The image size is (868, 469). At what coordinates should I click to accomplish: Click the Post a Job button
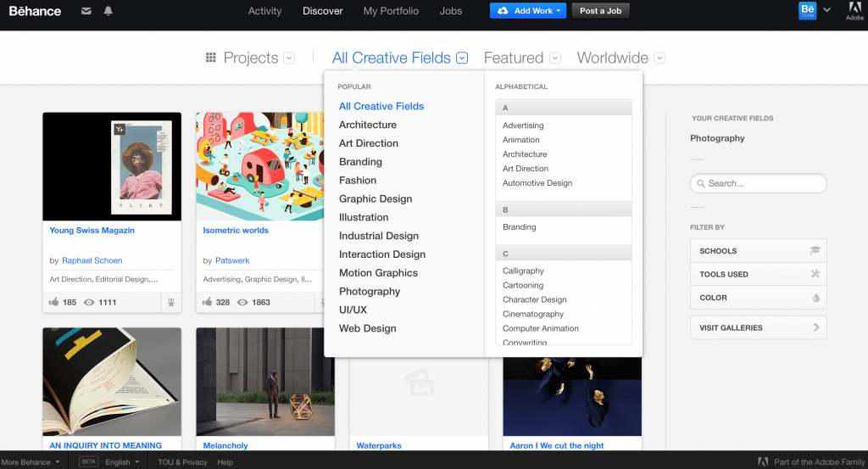click(x=601, y=10)
